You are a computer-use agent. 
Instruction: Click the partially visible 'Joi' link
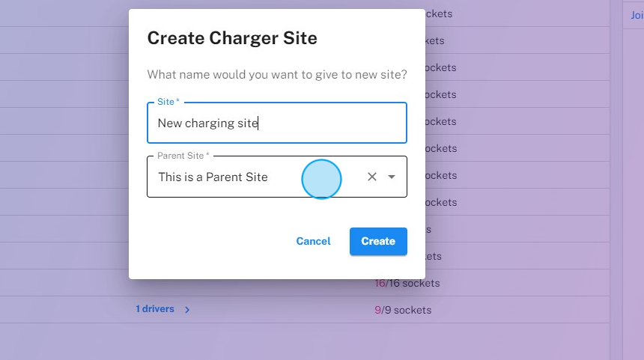tap(637, 14)
